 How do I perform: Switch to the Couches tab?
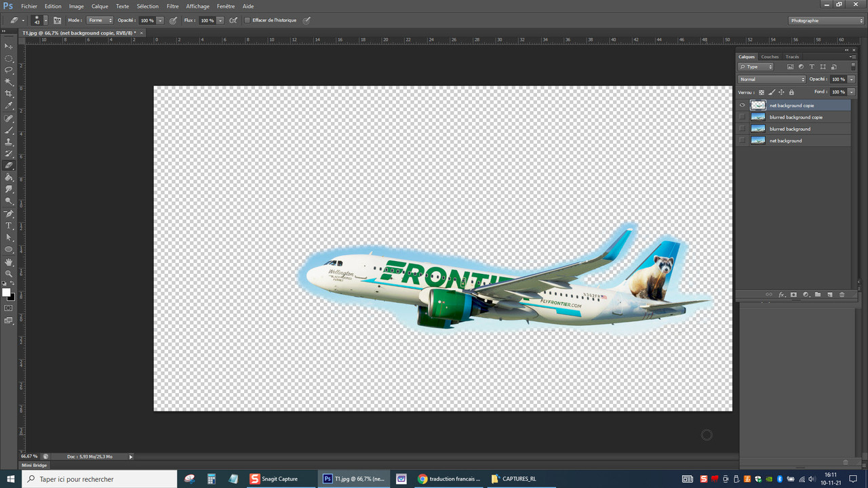(770, 57)
